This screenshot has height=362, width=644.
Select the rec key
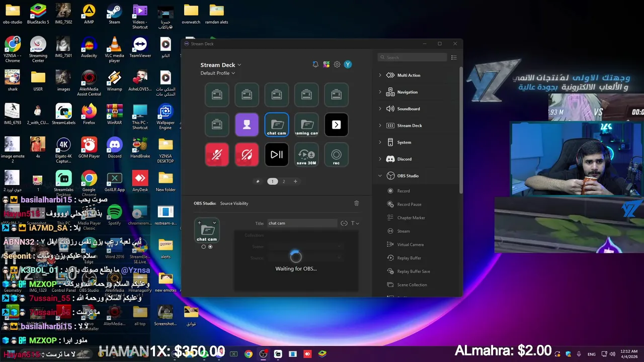336,154
